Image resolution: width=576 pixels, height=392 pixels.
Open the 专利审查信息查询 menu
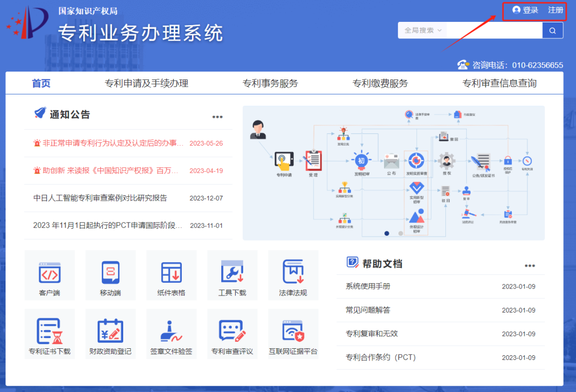499,83
